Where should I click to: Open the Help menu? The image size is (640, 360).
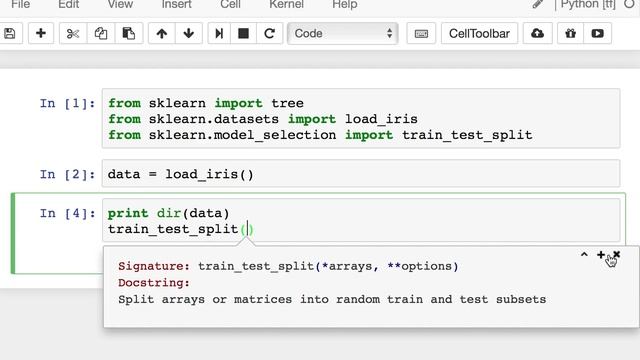tap(345, 4)
